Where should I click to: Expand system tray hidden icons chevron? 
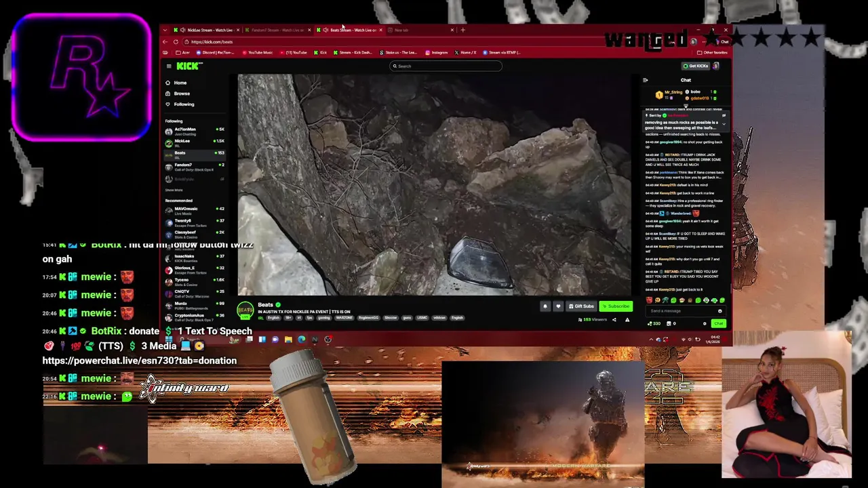[x=652, y=340]
